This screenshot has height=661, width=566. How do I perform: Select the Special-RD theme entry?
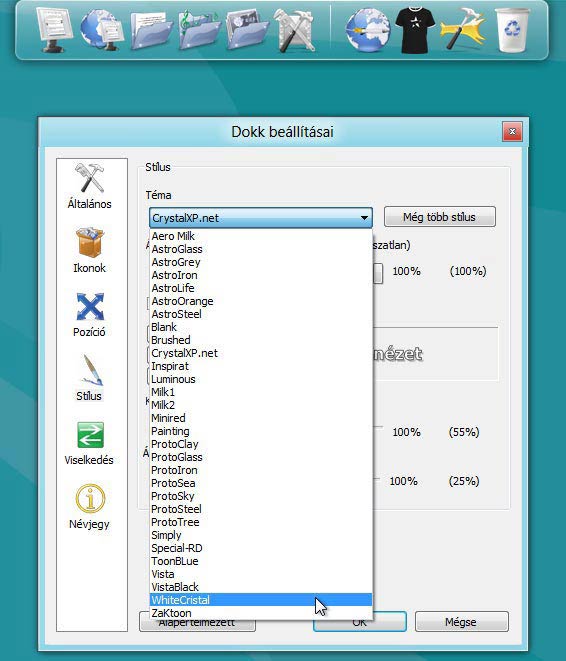pos(261,548)
